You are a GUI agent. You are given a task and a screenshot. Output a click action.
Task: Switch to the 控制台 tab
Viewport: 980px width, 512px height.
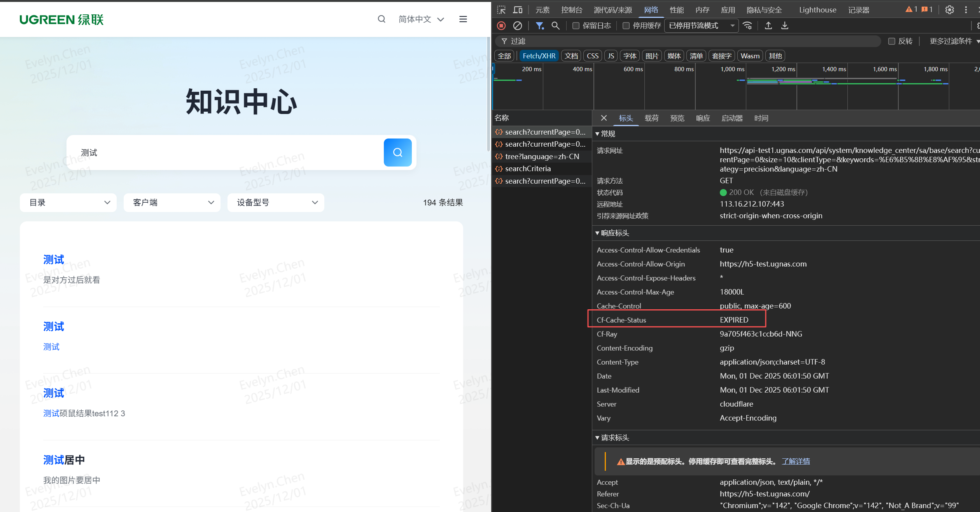tap(572, 10)
